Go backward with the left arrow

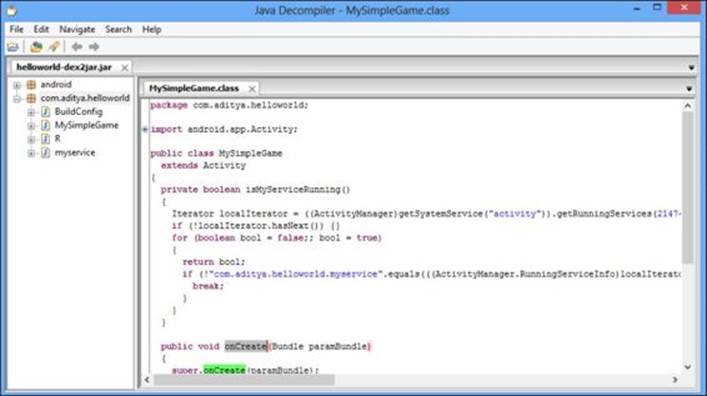pyautogui.click(x=77, y=46)
